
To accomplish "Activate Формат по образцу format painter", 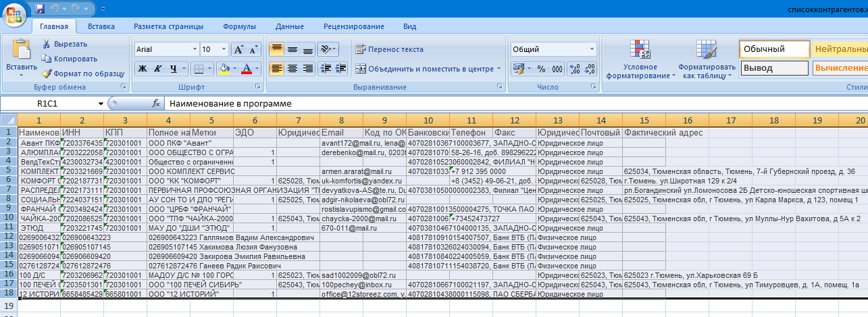I will tap(83, 74).
